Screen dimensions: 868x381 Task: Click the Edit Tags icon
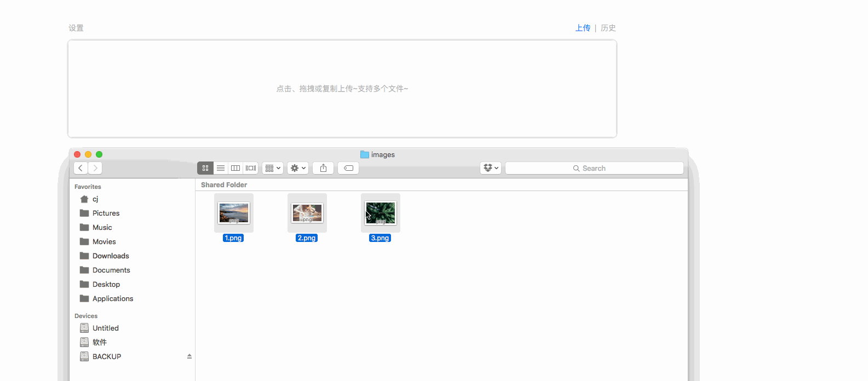coord(348,168)
